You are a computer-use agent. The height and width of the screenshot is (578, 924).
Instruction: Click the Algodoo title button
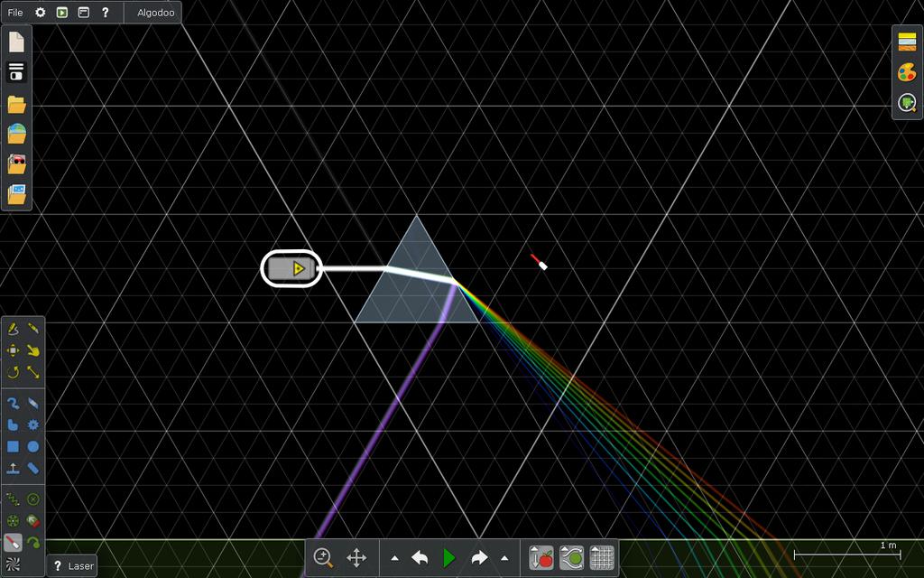(155, 13)
